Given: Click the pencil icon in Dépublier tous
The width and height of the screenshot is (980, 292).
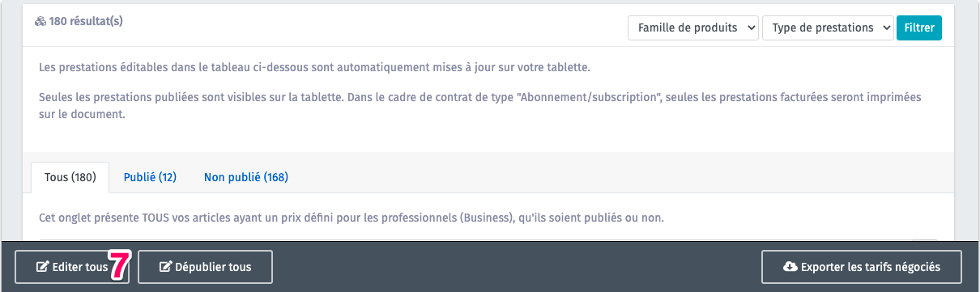Looking at the screenshot, I should [165, 267].
